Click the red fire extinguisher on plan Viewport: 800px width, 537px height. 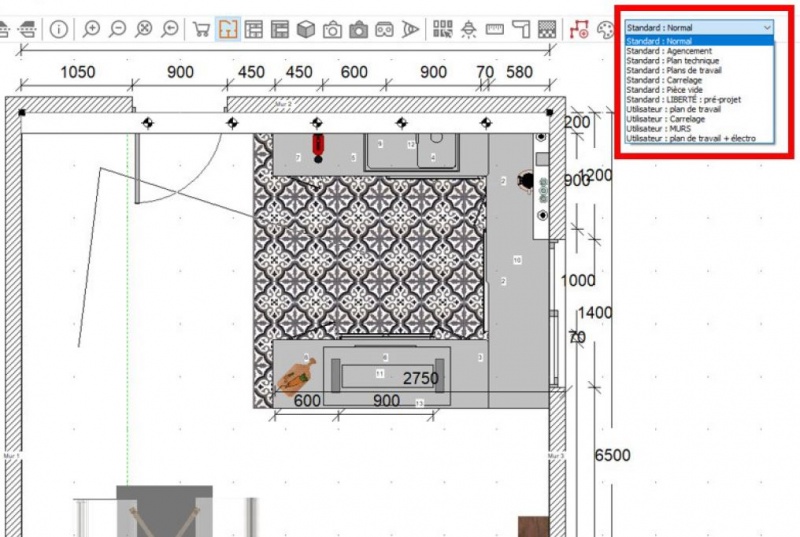[x=319, y=146]
